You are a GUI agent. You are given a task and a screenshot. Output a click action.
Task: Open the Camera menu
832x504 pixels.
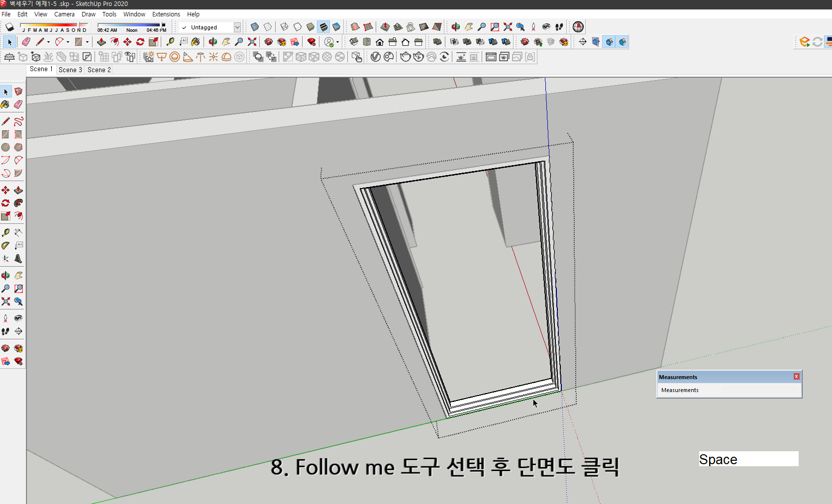point(64,14)
